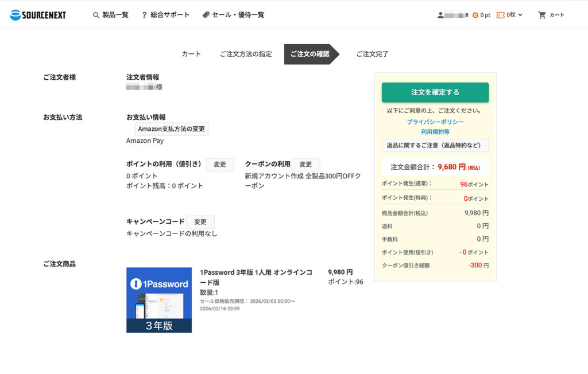Go back to the カート step
Image resolution: width=588 pixels, height=374 pixels.
pos(191,54)
